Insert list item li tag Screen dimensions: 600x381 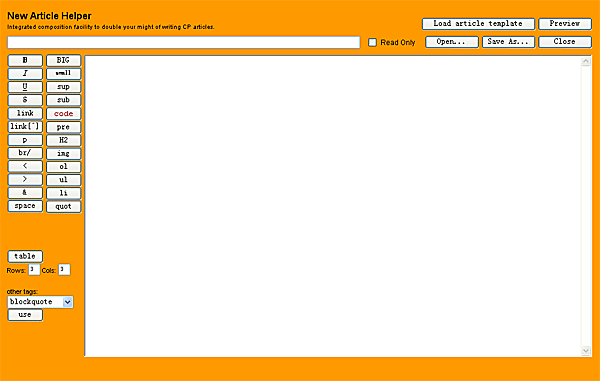click(64, 193)
